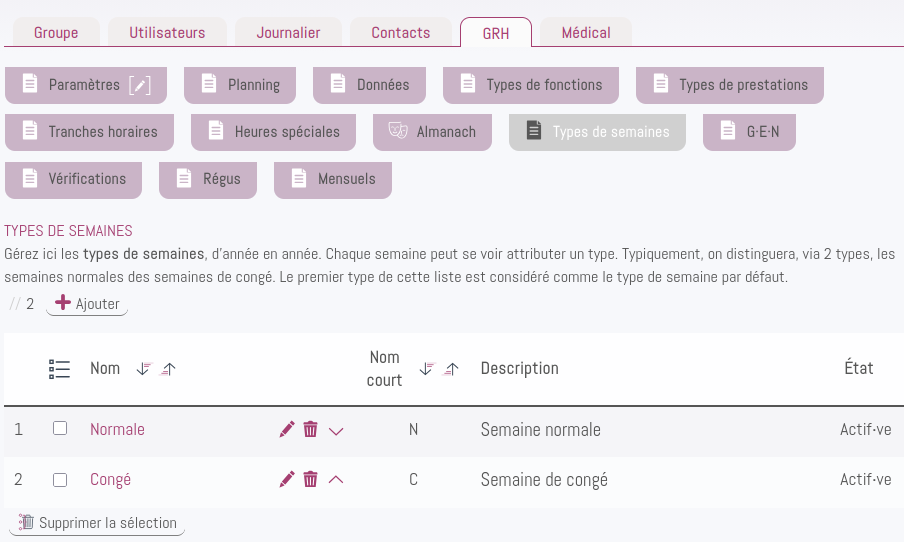
Task: Click the list selection icon in table header
Action: pos(60,369)
